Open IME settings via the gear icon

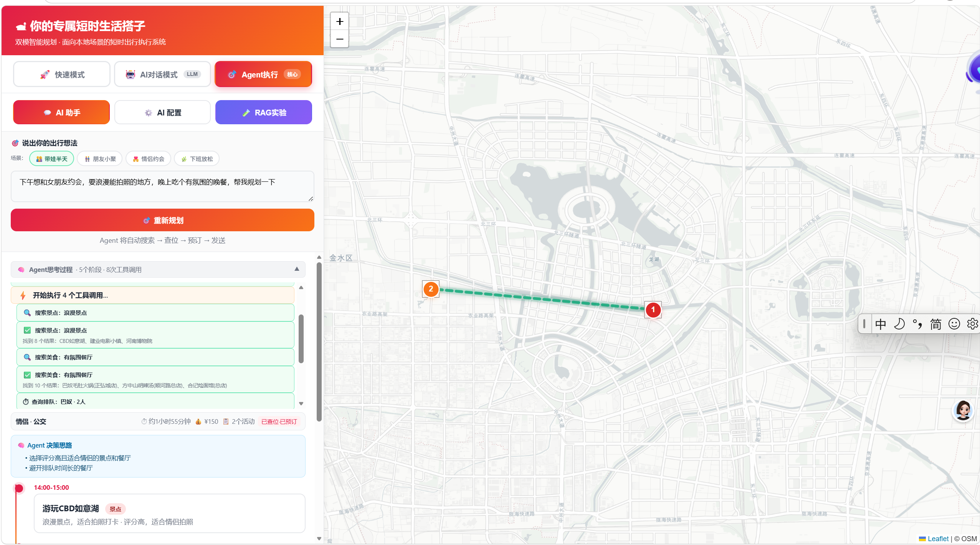972,324
